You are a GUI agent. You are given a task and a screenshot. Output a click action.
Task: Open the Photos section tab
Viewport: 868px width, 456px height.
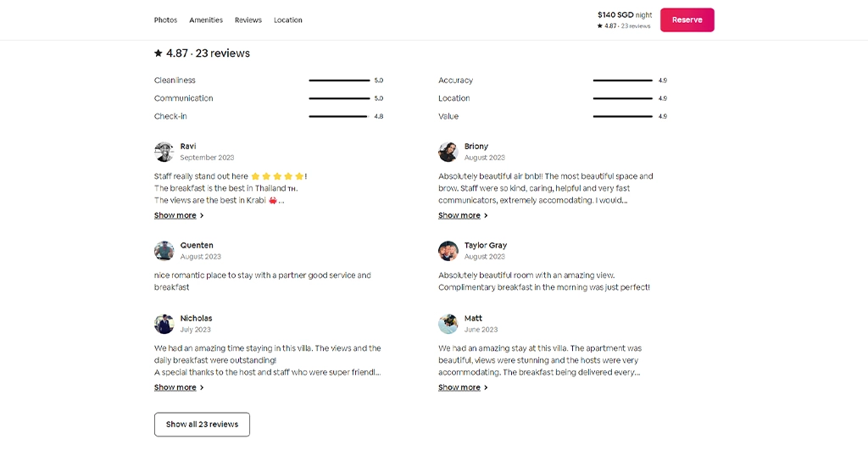tap(165, 20)
